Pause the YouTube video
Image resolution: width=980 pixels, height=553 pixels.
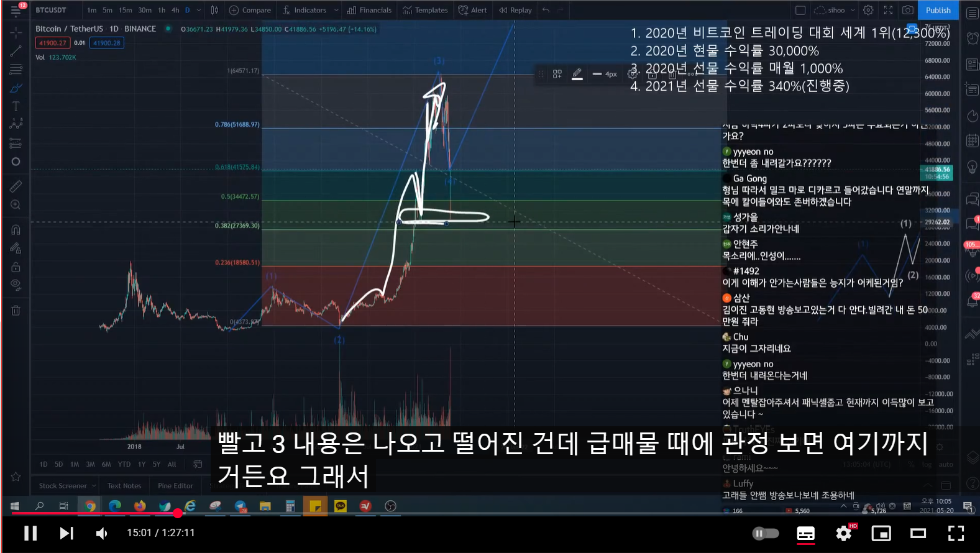coord(30,533)
